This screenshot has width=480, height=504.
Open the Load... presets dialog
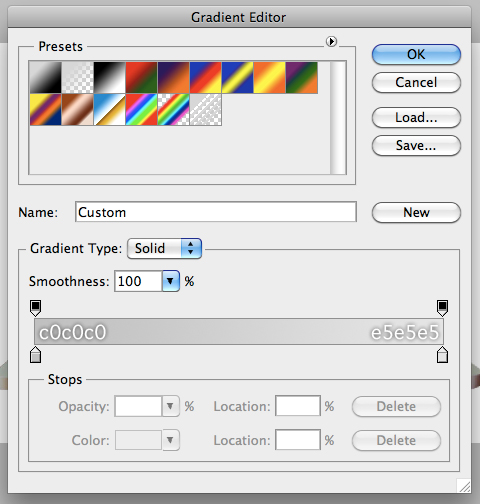click(x=416, y=117)
